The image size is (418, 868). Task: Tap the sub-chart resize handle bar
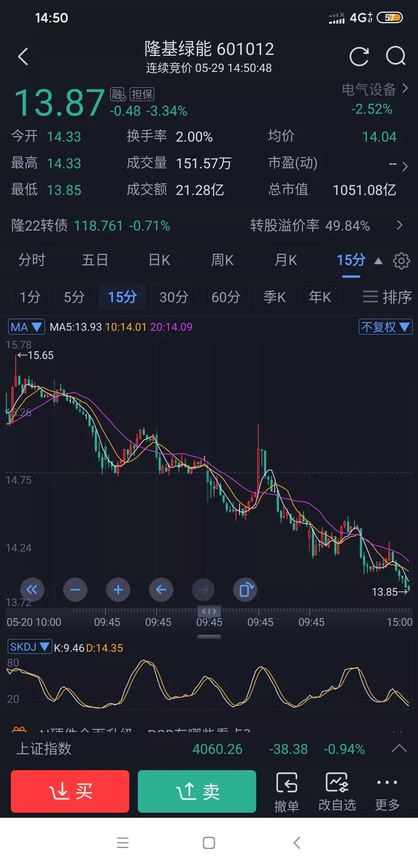tap(209, 636)
